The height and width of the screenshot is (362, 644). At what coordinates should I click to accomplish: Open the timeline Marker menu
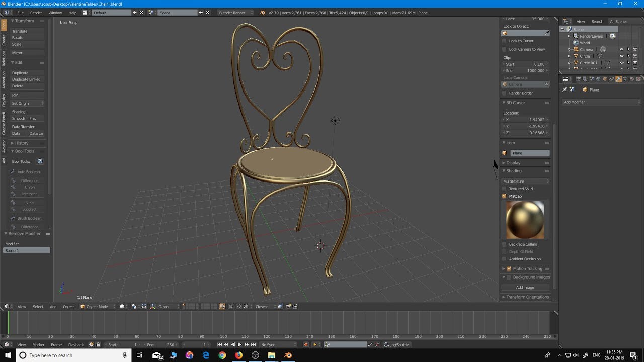click(x=38, y=345)
